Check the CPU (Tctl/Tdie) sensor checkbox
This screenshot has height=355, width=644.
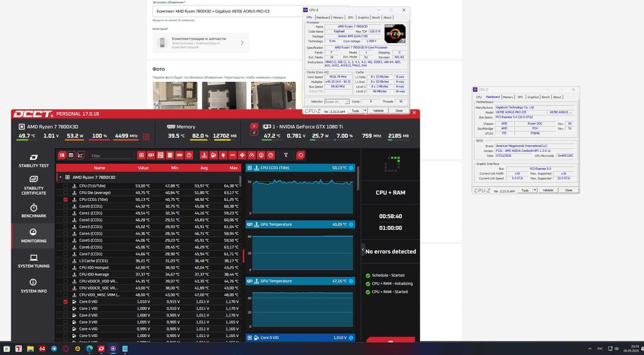click(x=66, y=186)
